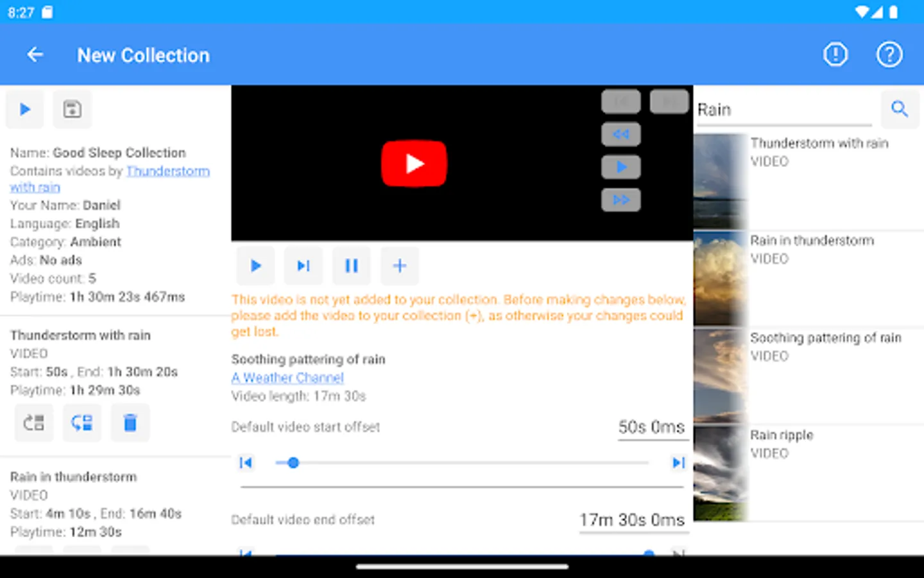924x578 pixels.
Task: Select the Thunderstorm with rain search result thumbnail
Action: 721,182
